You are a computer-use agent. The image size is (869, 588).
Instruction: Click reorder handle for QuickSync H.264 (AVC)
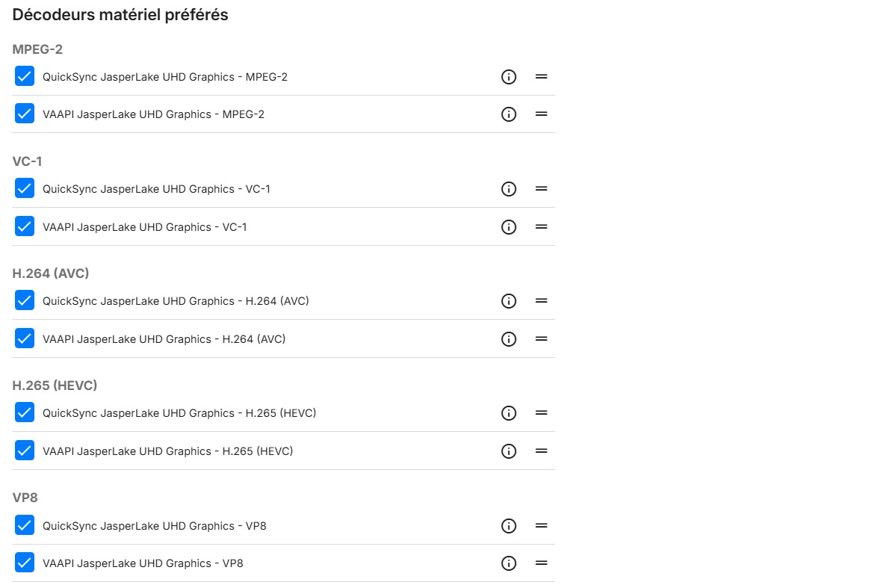(542, 301)
